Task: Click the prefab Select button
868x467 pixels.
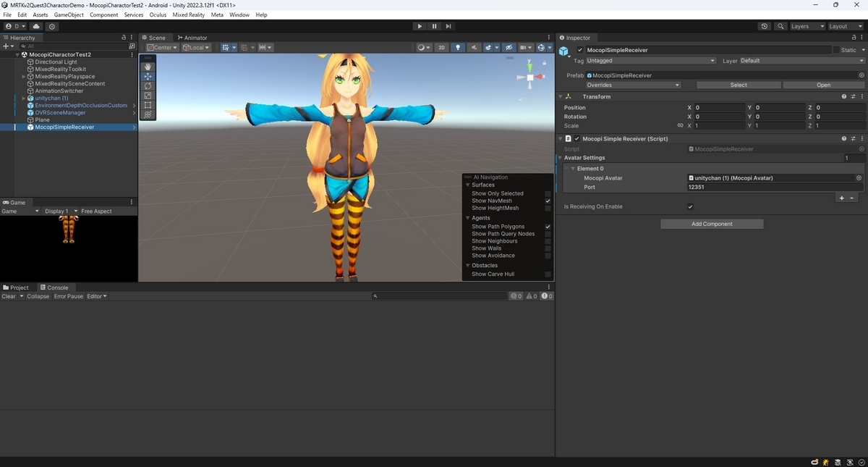Action: [x=739, y=85]
